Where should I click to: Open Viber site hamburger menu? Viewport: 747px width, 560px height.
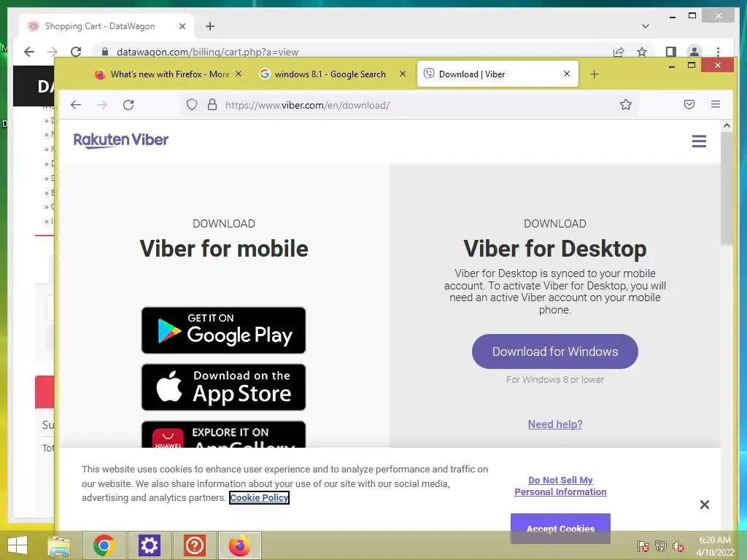(699, 141)
